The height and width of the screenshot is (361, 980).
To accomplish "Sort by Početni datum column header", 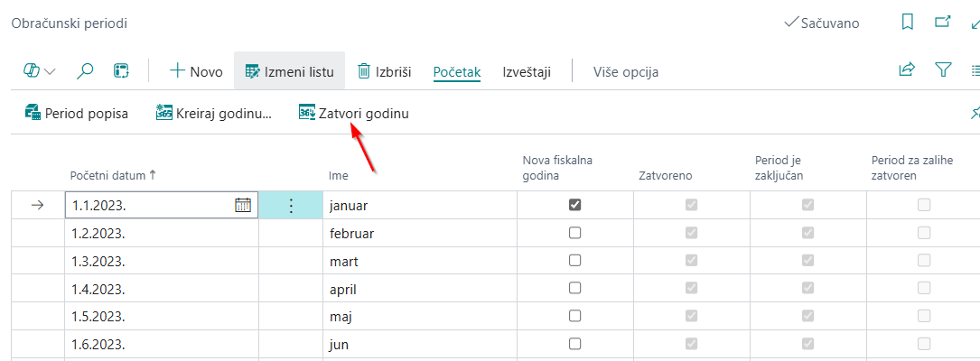I will click(x=113, y=175).
